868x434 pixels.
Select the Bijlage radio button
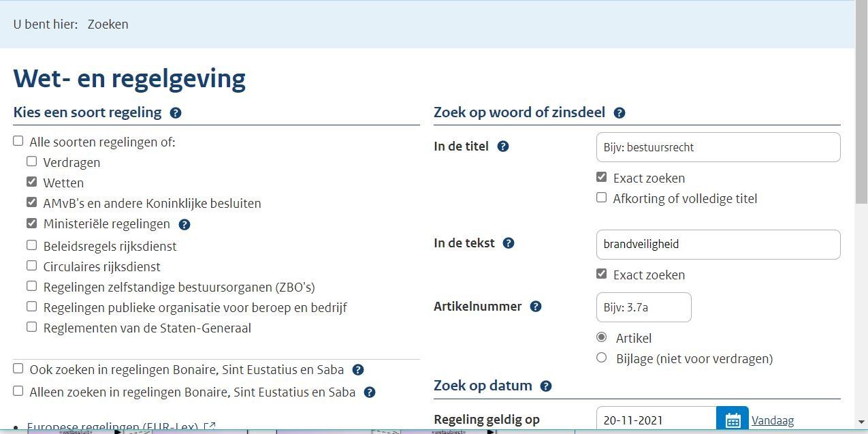pyautogui.click(x=601, y=358)
